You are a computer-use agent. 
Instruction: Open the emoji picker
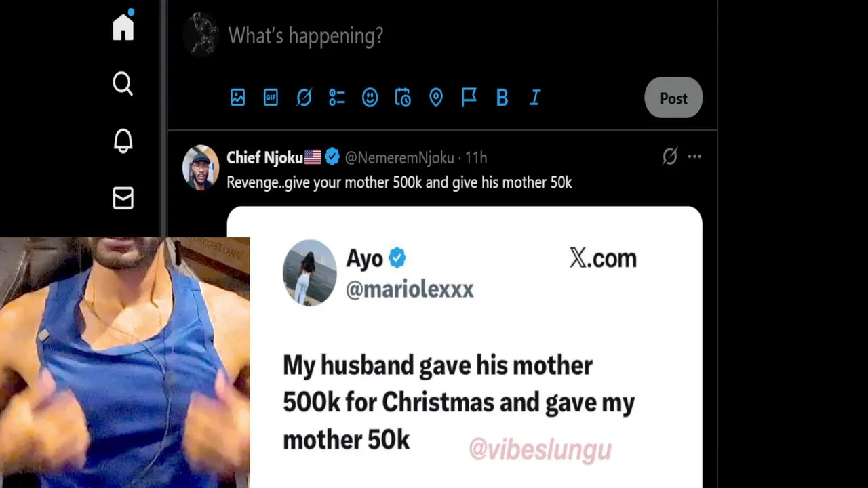(370, 98)
